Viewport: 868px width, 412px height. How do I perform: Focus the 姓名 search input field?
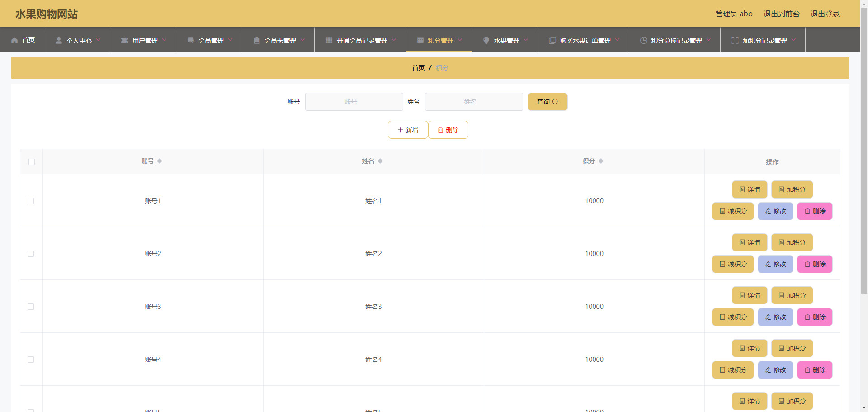(x=474, y=102)
